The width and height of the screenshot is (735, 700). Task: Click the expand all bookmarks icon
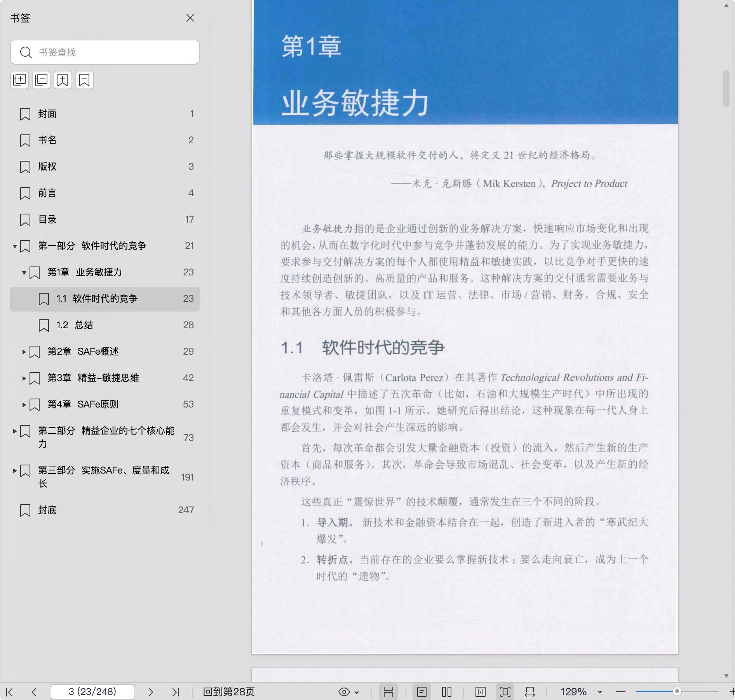(x=19, y=80)
